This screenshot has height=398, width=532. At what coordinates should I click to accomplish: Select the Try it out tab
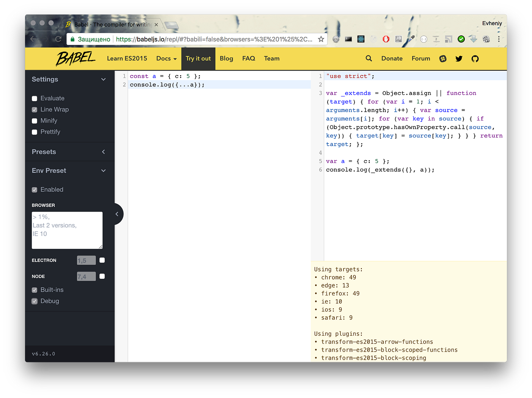pyautogui.click(x=198, y=58)
